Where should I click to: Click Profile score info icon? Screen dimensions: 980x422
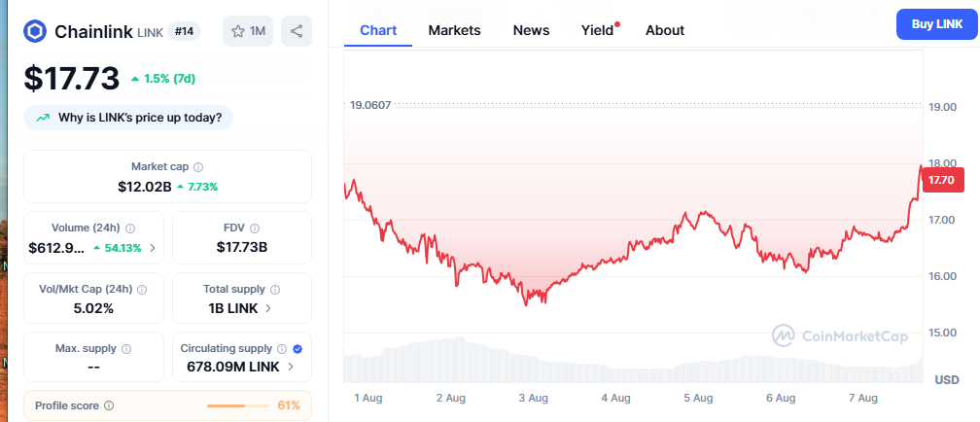click(x=109, y=405)
